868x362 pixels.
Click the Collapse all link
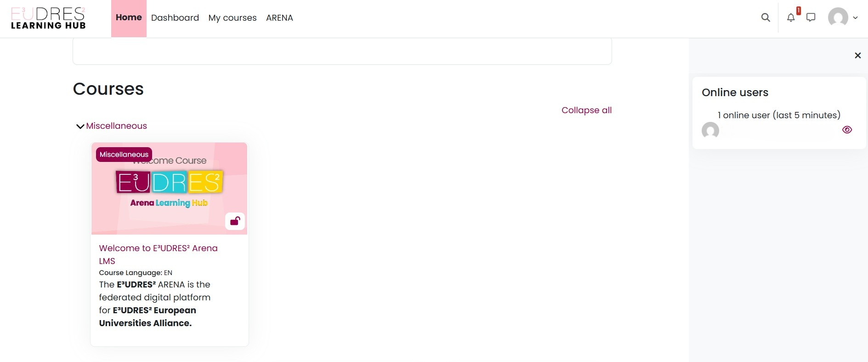[586, 110]
